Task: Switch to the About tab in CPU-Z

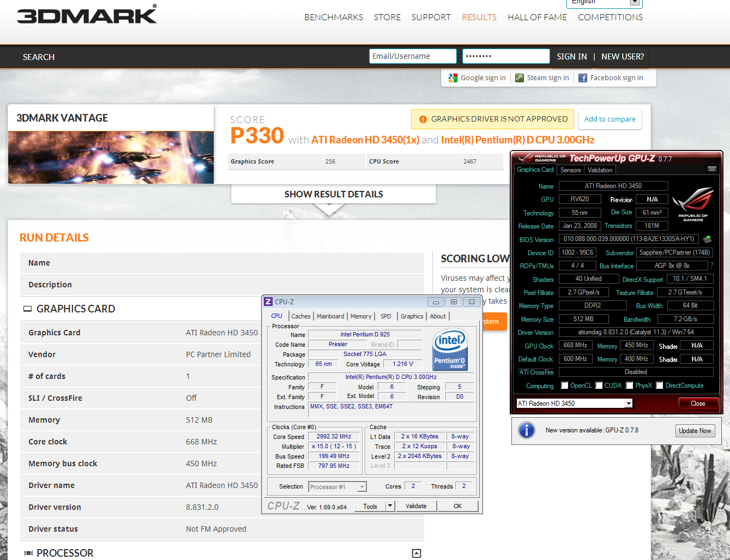Action: 438,316
